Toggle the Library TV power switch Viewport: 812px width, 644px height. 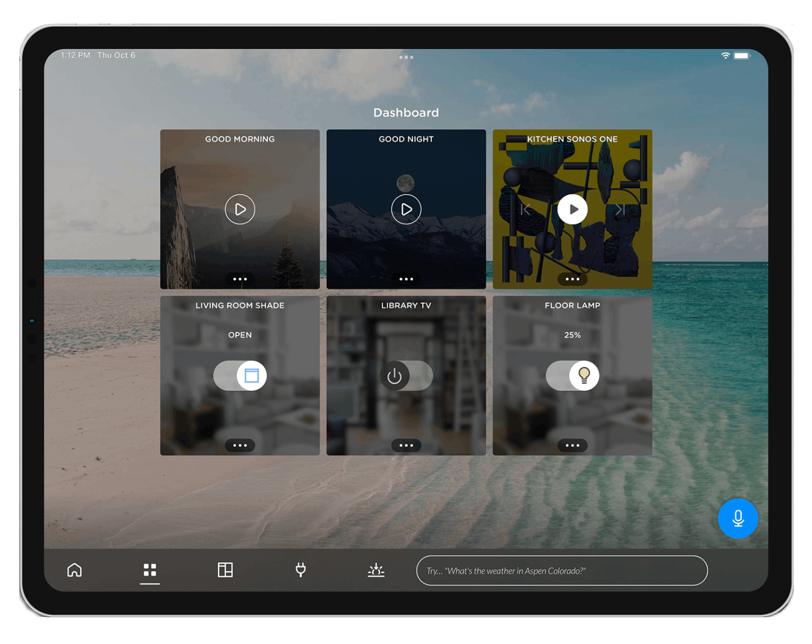406,376
